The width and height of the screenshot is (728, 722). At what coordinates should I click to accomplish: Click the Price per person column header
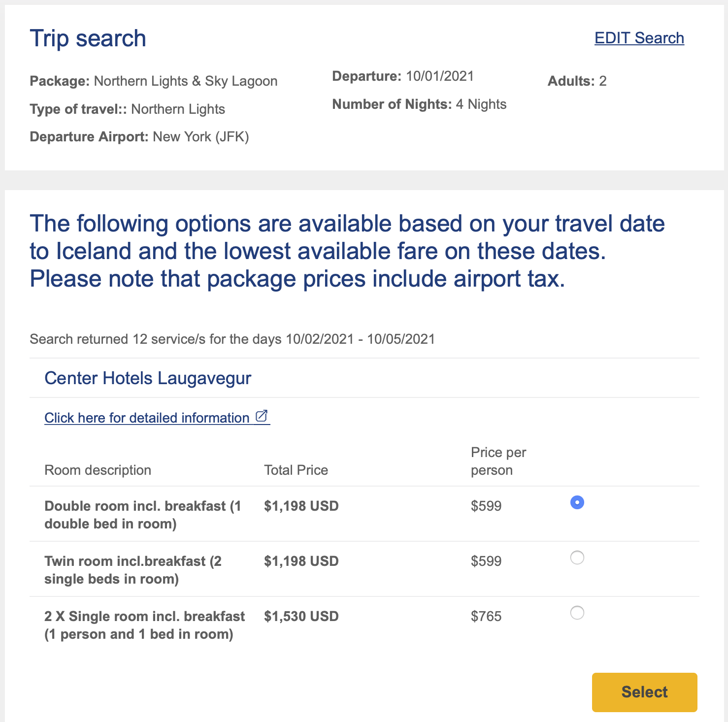click(498, 461)
